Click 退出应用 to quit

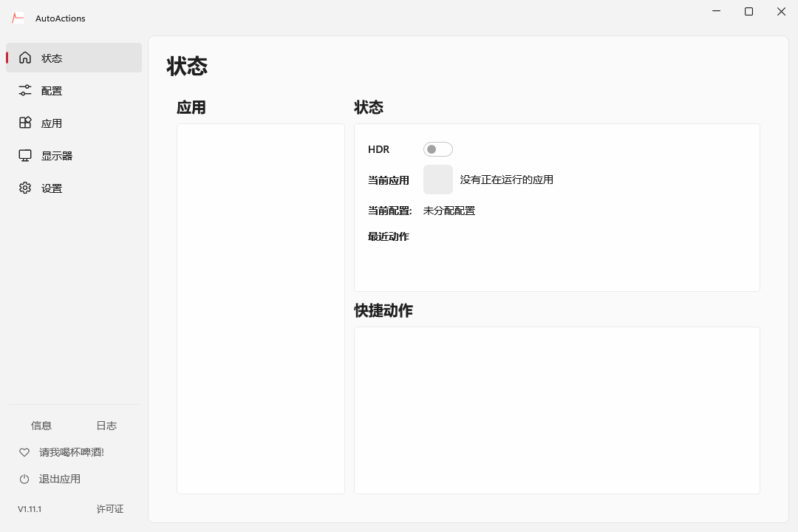coord(60,479)
